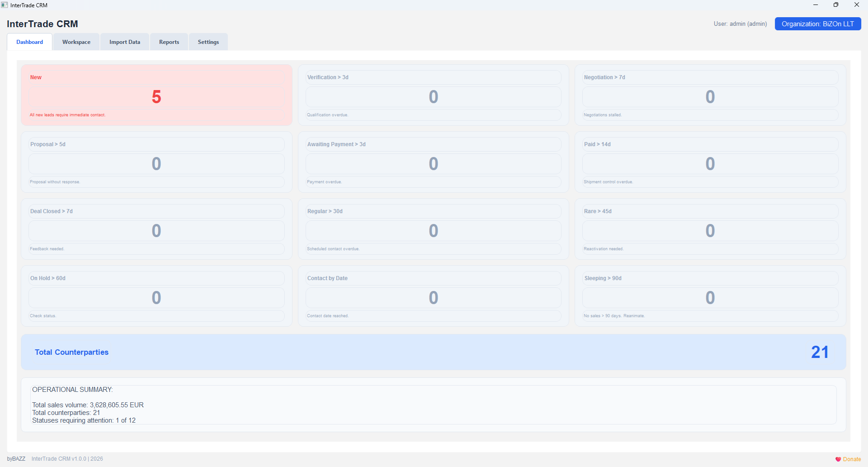Select the Rare > 45d card title
The height and width of the screenshot is (467, 868).
coord(598,211)
